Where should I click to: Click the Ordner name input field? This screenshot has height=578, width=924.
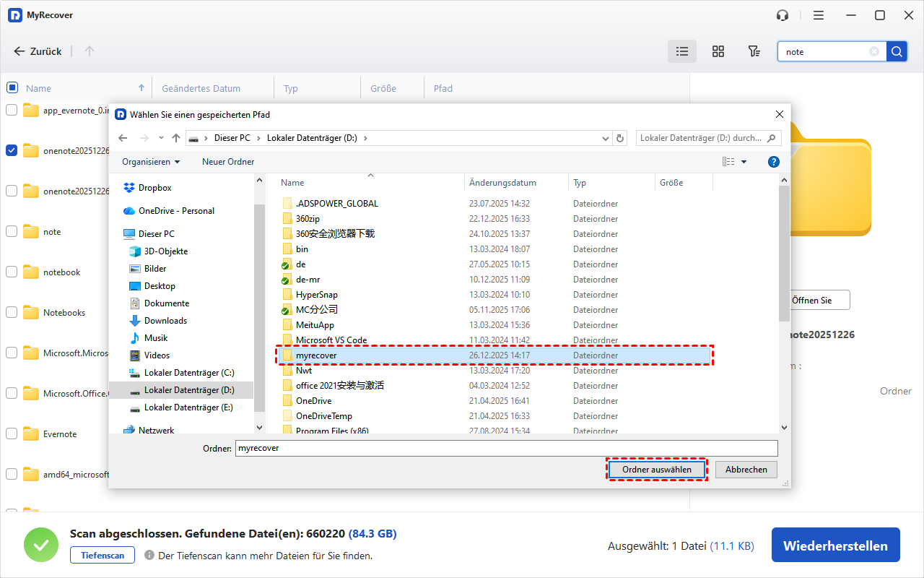click(505, 448)
